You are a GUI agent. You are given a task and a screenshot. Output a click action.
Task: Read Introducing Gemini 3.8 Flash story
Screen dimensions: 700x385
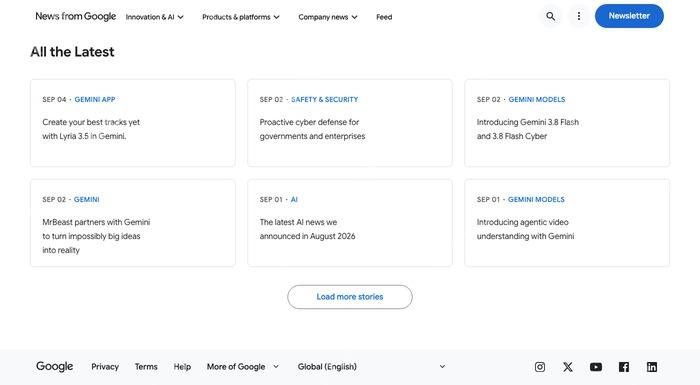click(x=528, y=129)
